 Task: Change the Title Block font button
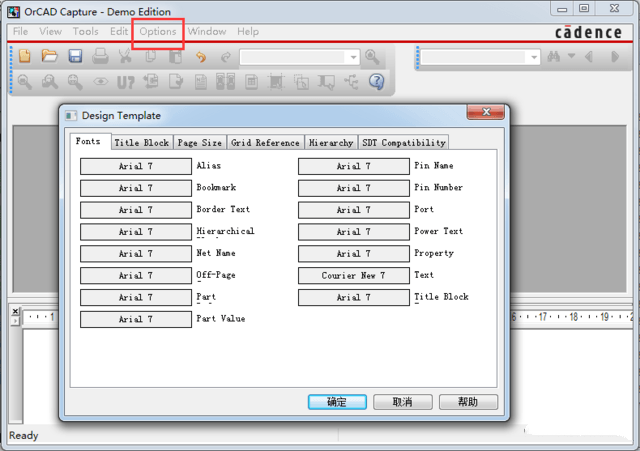(354, 297)
